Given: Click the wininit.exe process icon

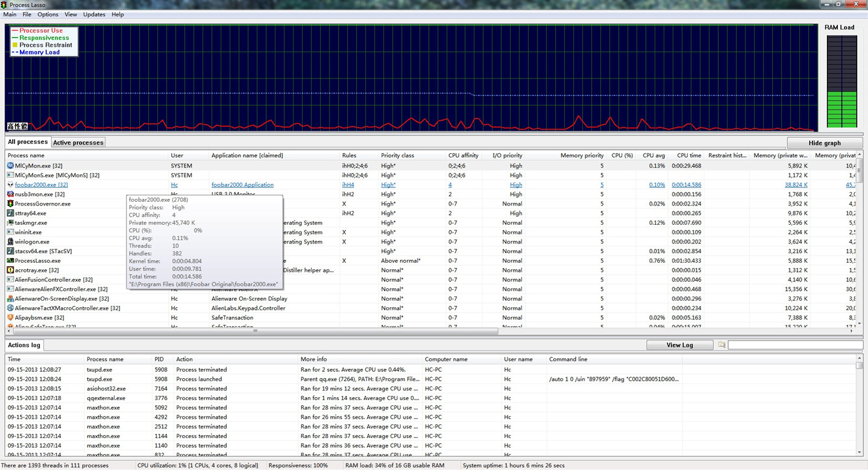Looking at the screenshot, I should point(10,232).
